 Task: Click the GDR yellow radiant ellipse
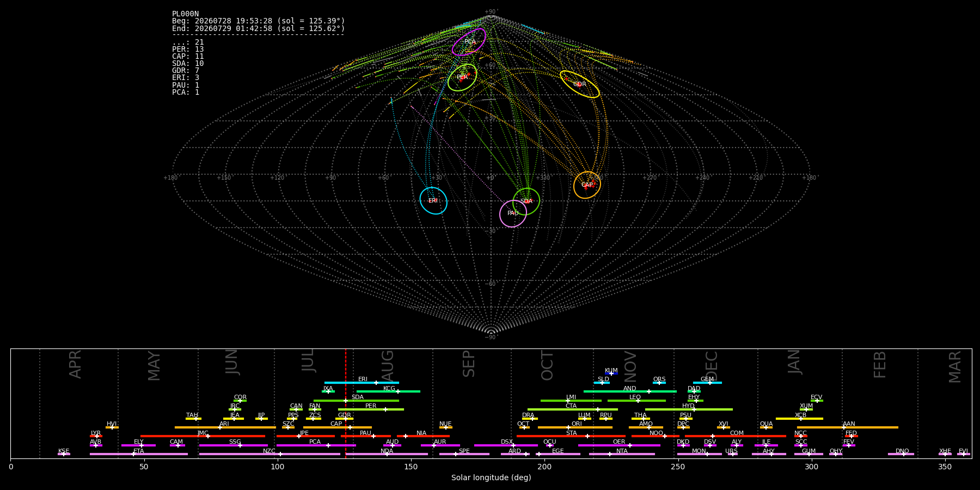(580, 84)
